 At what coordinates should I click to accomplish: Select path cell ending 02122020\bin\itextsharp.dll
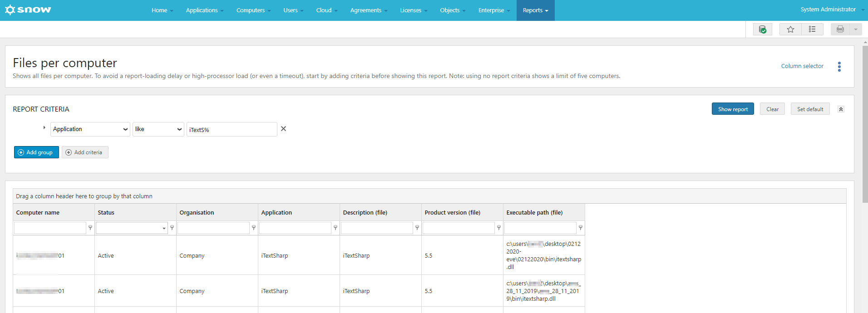point(544,255)
